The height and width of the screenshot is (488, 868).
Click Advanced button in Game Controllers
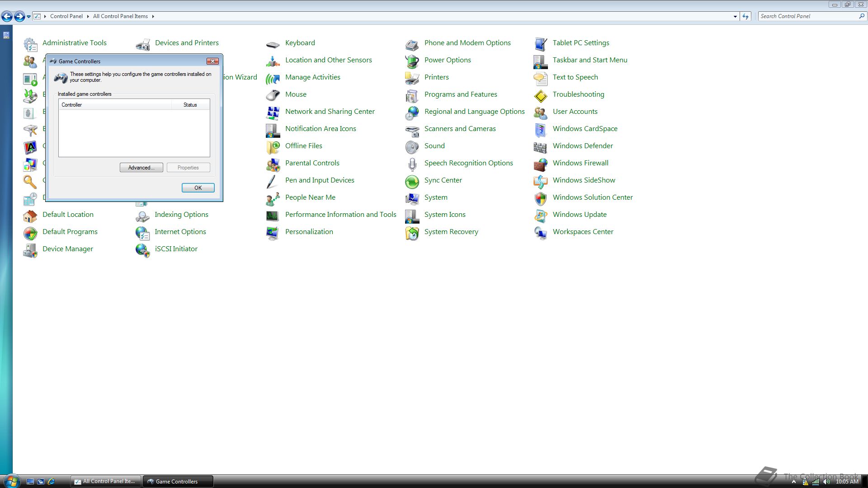[141, 168]
